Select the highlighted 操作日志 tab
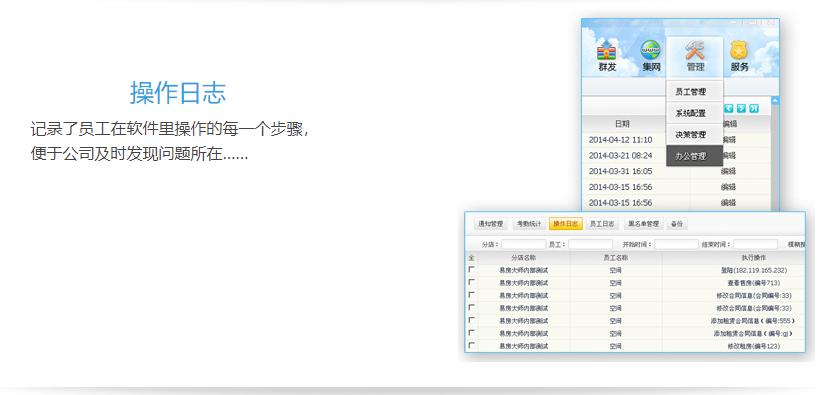Screen dimensions: 827x395 tap(565, 224)
